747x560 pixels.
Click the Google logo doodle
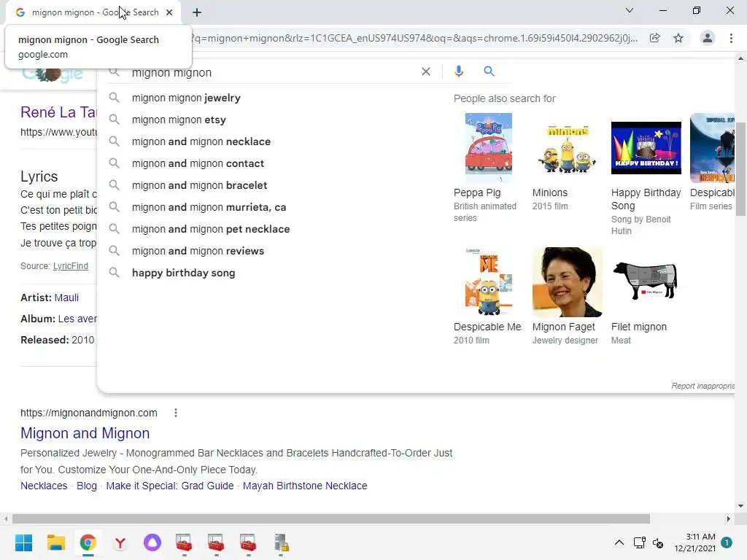(x=53, y=74)
